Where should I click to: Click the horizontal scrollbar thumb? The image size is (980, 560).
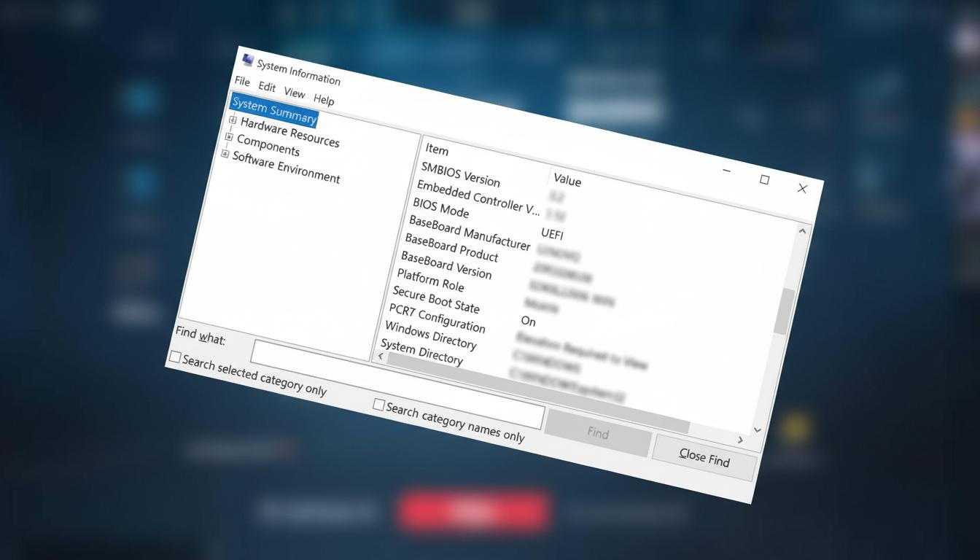pyautogui.click(x=537, y=392)
